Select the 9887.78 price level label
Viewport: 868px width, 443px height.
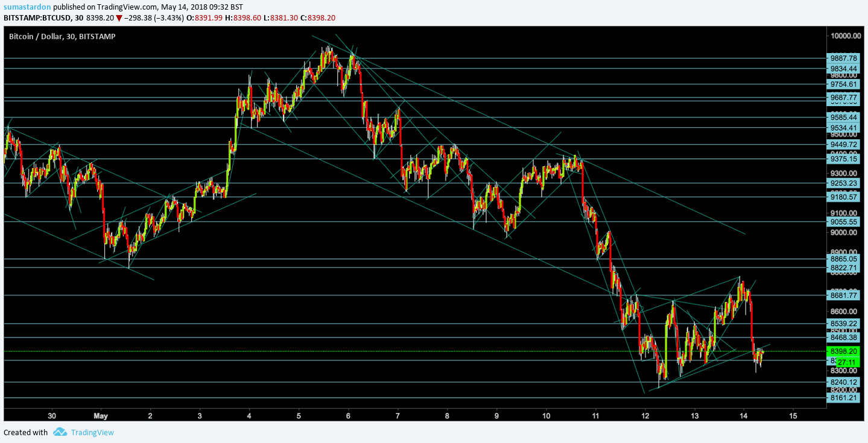843,58
